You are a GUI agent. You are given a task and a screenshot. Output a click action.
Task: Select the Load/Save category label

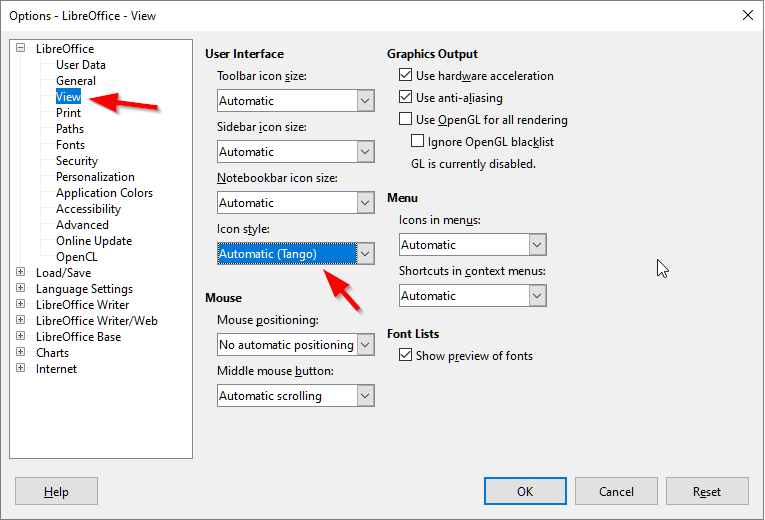coord(63,273)
